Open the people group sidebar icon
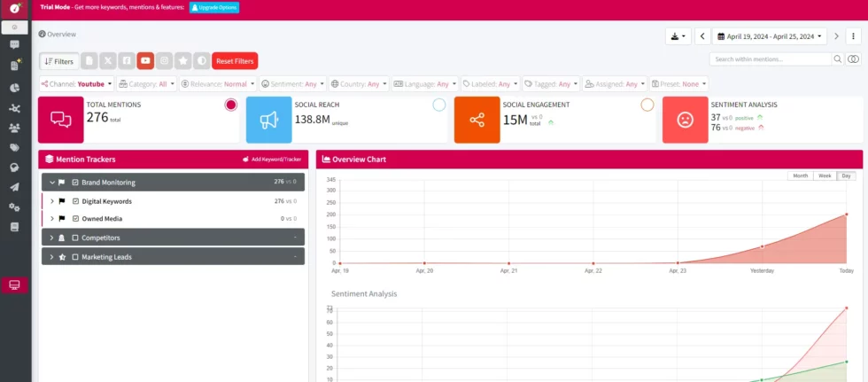 [x=15, y=128]
